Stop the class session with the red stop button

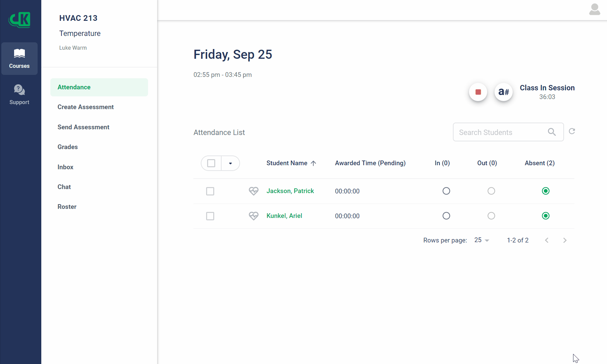coord(478,92)
